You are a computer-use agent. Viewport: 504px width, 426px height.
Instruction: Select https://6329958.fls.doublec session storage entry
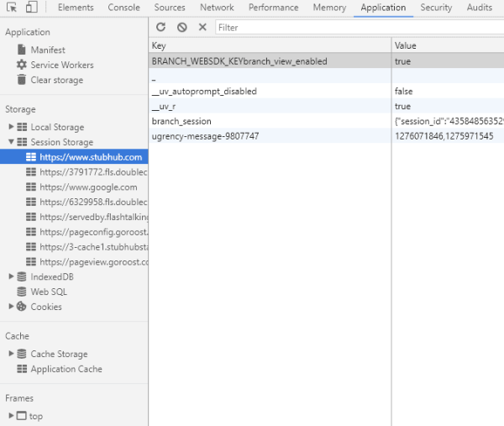click(74, 202)
